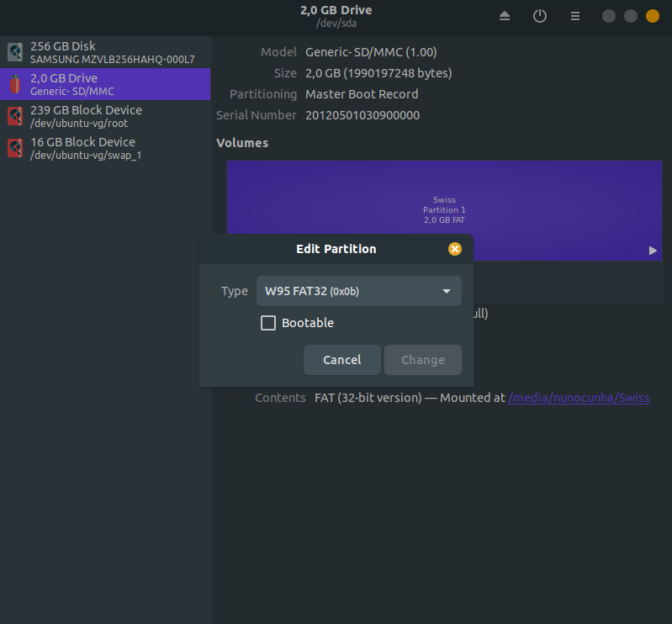Click the 239 GB Block Device icon
The height and width of the screenshot is (624, 672).
[15, 117]
